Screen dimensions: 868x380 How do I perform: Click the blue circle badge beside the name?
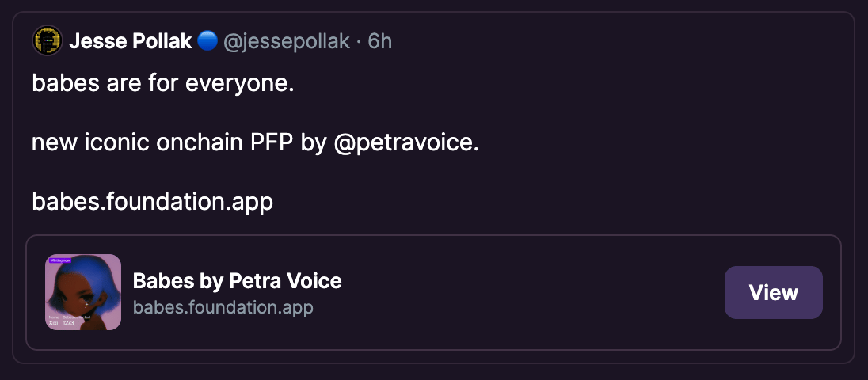tap(207, 41)
